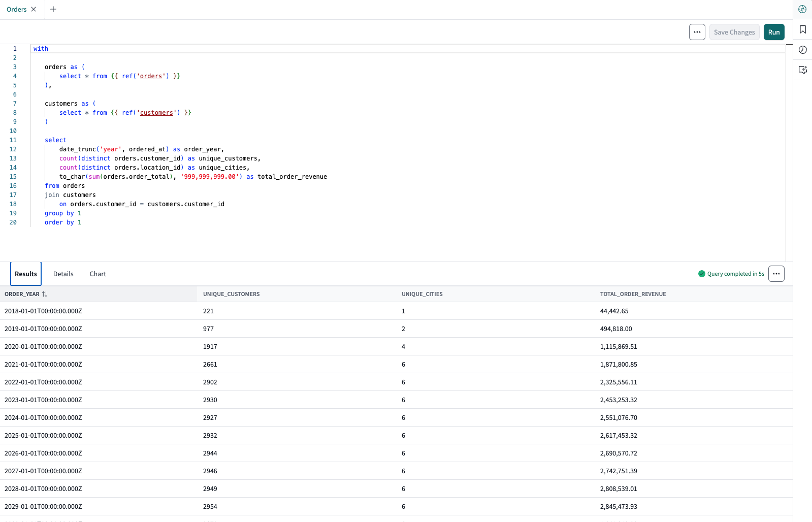Click the TOTAL_ORDER_REVENUE column header
This screenshot has height=522, width=812.
(x=633, y=294)
